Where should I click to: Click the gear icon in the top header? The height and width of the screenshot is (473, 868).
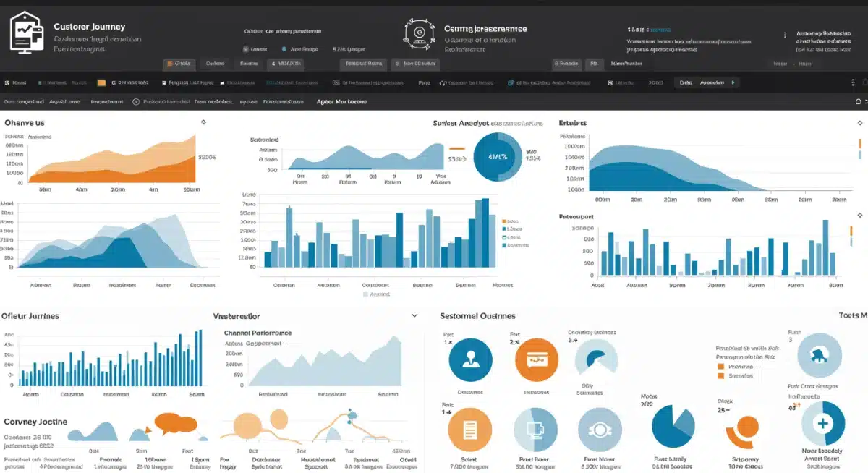click(420, 33)
